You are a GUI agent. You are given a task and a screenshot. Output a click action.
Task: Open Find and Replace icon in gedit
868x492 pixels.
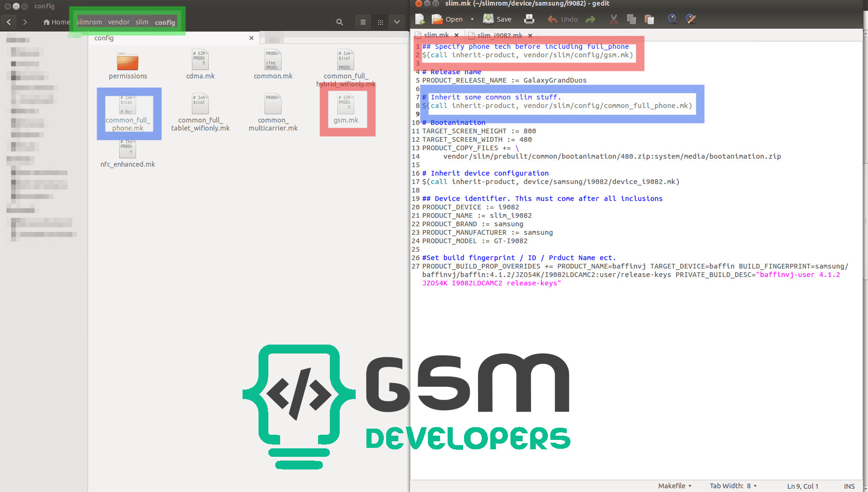(x=691, y=19)
